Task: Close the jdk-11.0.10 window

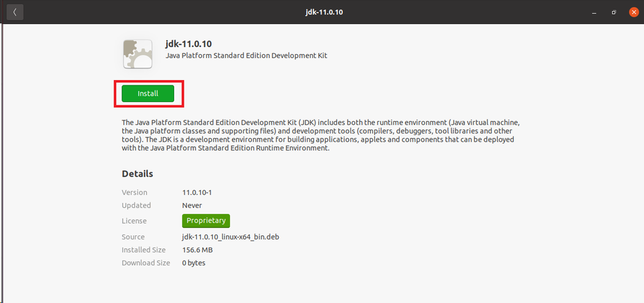Action: [634, 12]
